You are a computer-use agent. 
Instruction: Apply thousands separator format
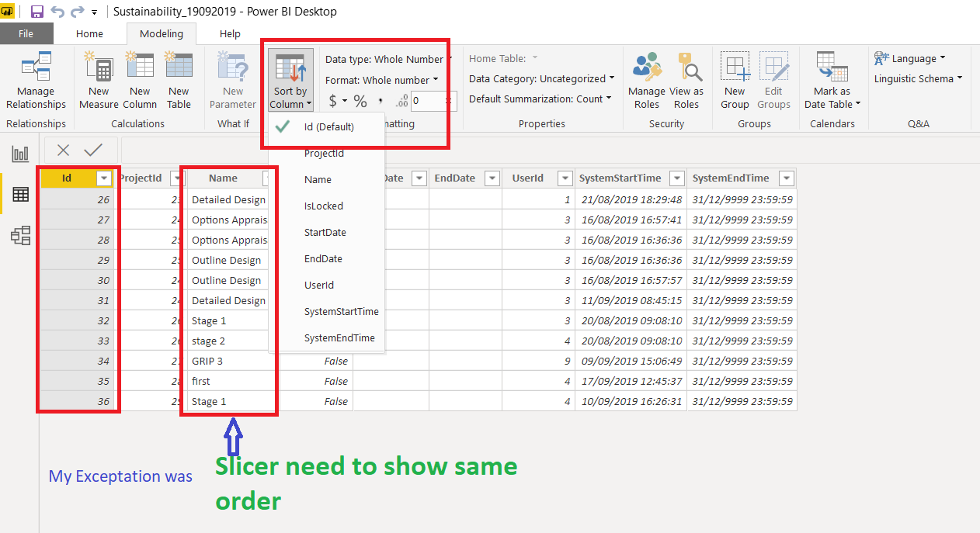click(x=381, y=101)
